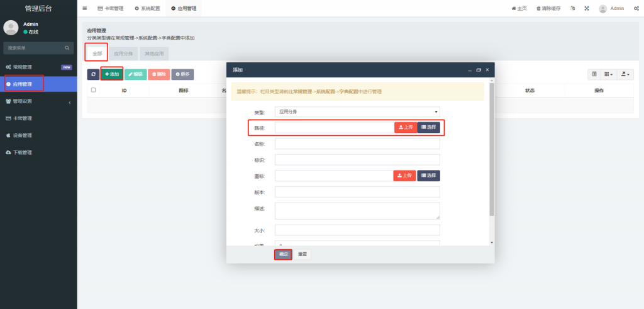
Task: Select the 应用分身 category tab
Action: (x=123, y=53)
